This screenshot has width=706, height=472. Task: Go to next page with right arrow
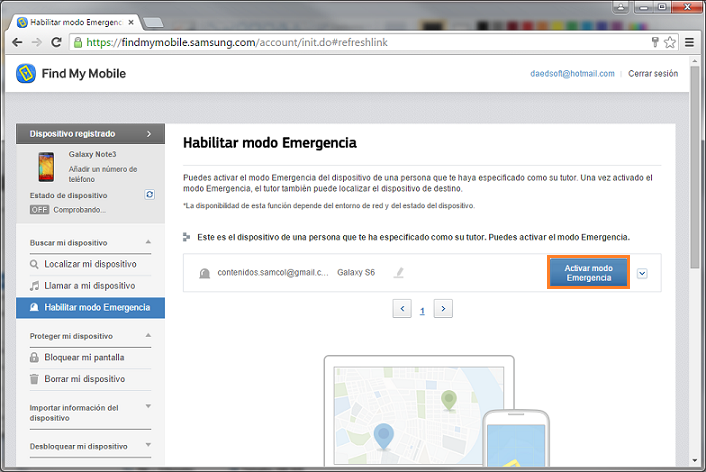coord(443,309)
